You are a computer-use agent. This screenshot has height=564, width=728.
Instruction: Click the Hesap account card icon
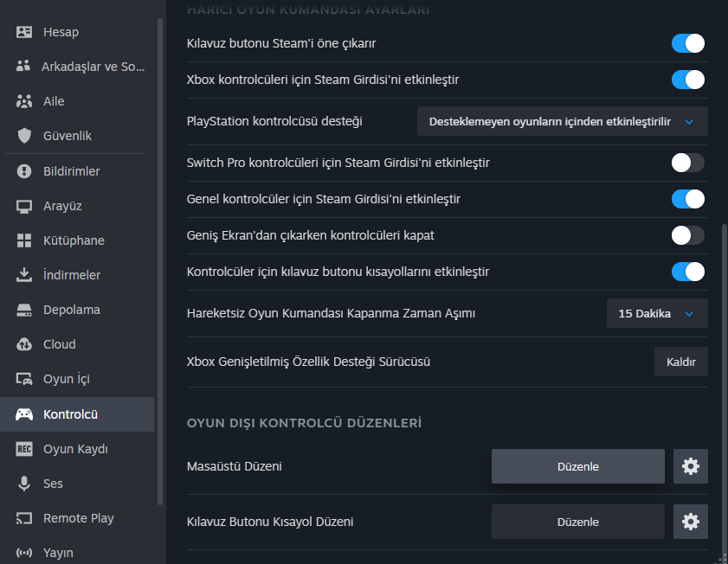point(24,32)
